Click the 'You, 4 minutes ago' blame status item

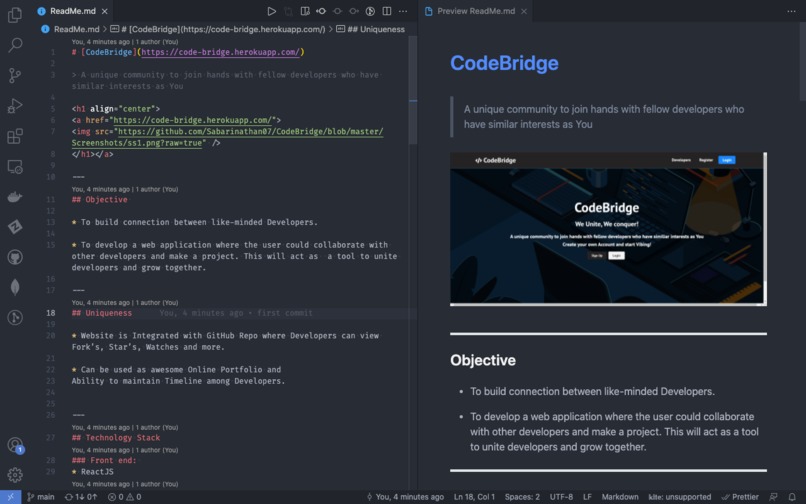tap(405, 497)
